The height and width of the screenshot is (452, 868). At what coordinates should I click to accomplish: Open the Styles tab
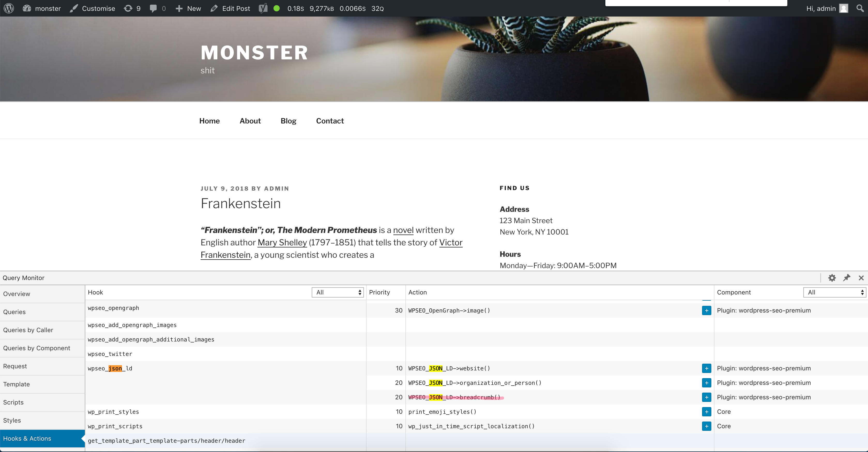(x=42, y=421)
